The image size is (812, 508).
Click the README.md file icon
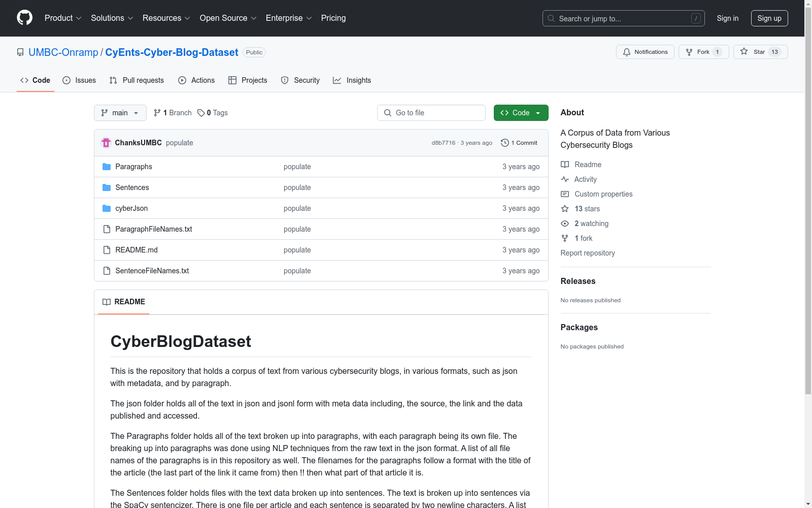(x=107, y=250)
